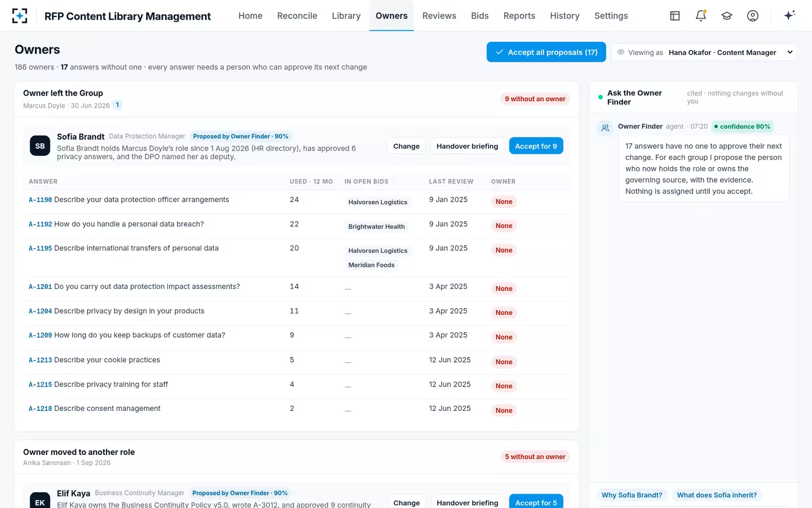
Task: Click the 9 without an owner badge
Action: (x=535, y=99)
